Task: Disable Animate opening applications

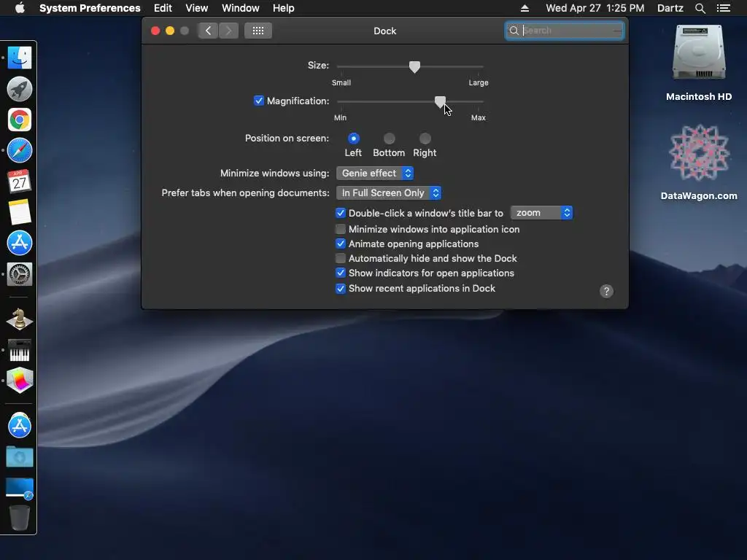Action: pos(341,244)
